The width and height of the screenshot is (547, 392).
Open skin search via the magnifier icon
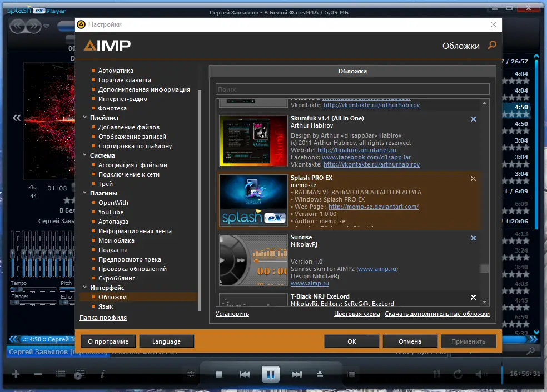tap(493, 46)
